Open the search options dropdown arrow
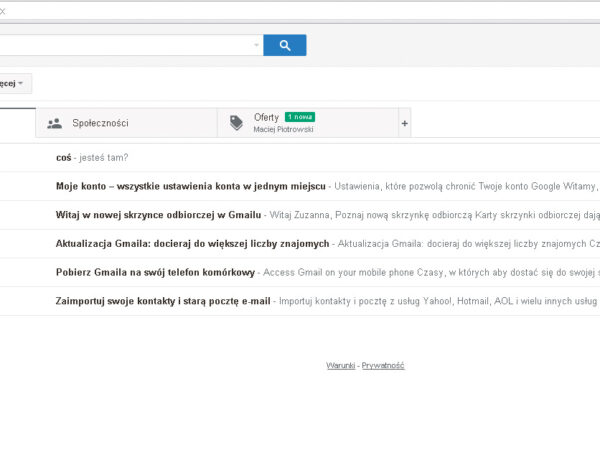600x450 pixels. click(256, 45)
